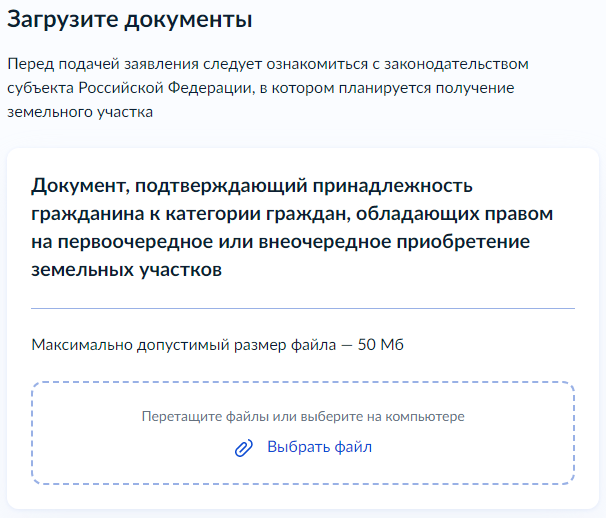Open file picker via 'Выбрать файл'
The height and width of the screenshot is (518, 606).
pyautogui.click(x=319, y=447)
